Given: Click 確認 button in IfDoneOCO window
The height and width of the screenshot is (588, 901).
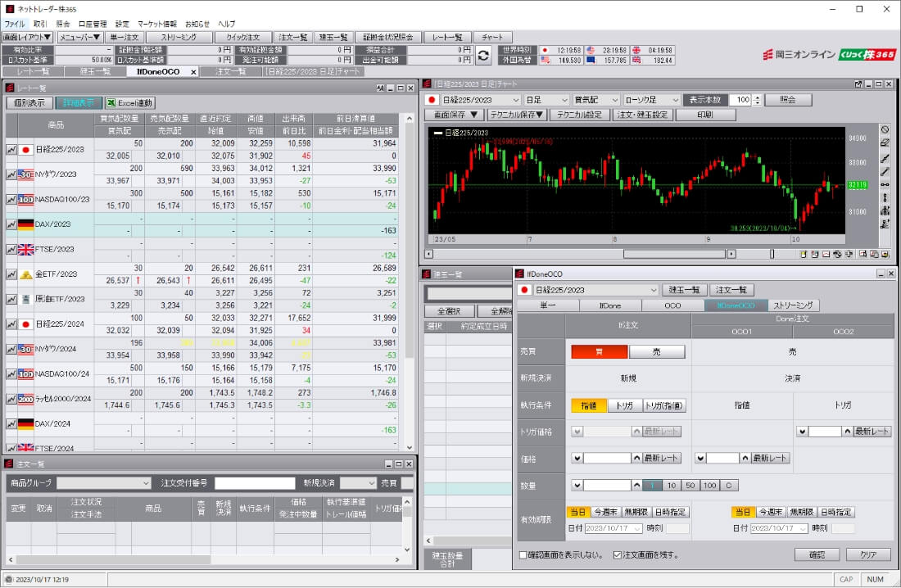Looking at the screenshot, I should click(x=817, y=555).
